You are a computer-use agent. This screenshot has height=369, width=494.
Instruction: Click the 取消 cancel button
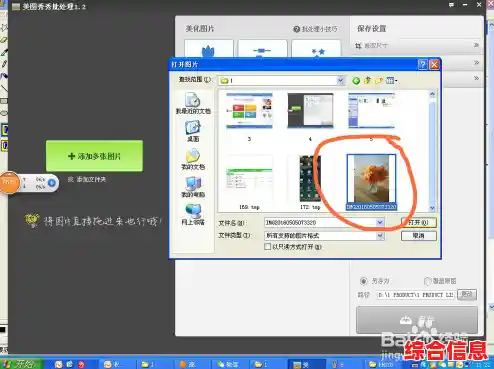tap(419, 236)
